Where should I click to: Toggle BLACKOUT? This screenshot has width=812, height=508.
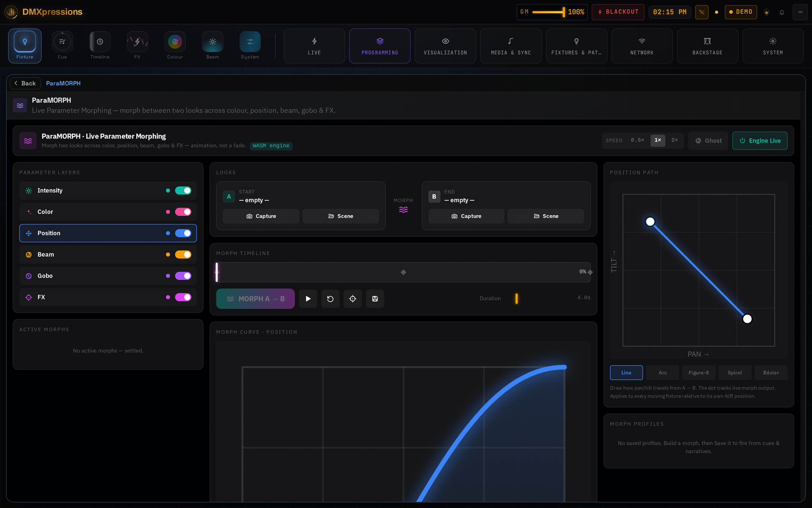point(618,12)
